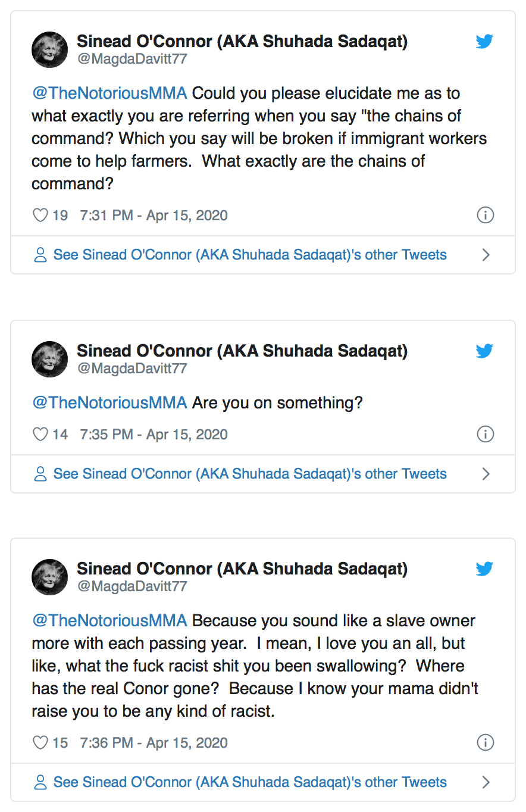Click the person icon in the second embed footer
The height and width of the screenshot is (812, 526).
[x=40, y=473]
